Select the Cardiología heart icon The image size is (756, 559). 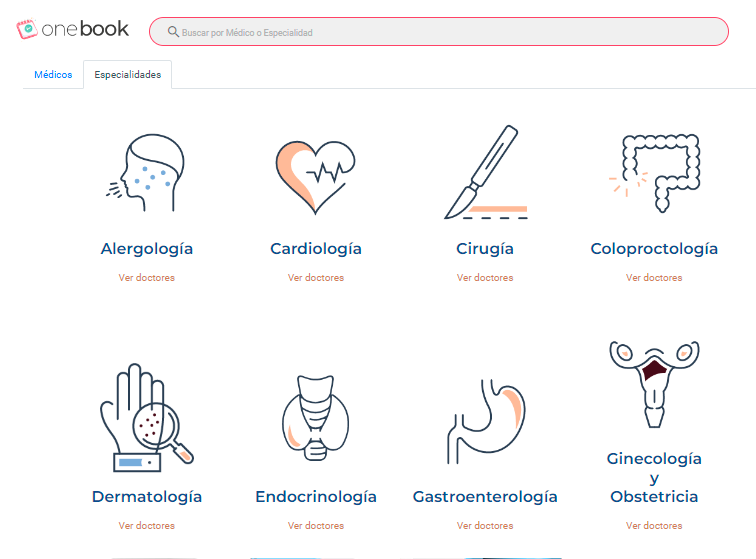tap(315, 177)
